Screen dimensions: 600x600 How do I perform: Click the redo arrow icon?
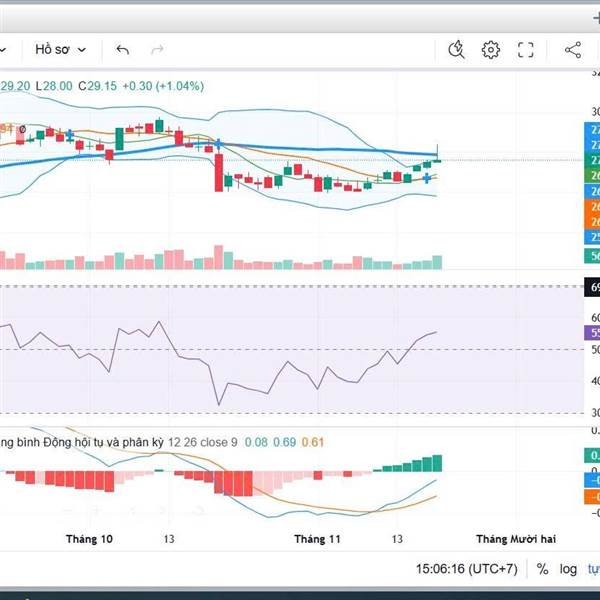click(157, 50)
